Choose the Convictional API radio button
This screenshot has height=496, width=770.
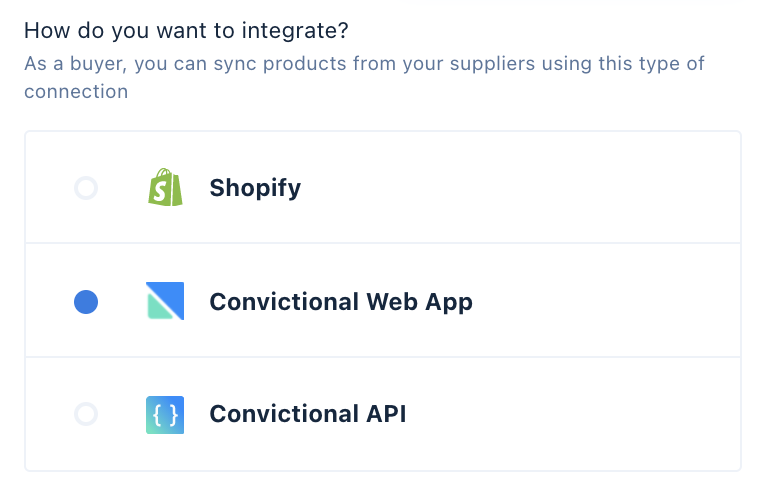(x=86, y=414)
